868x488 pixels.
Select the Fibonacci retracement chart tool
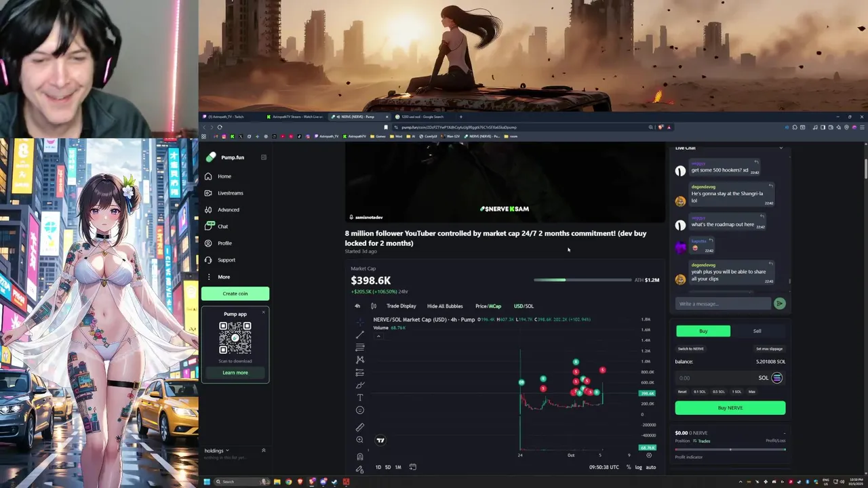point(360,347)
